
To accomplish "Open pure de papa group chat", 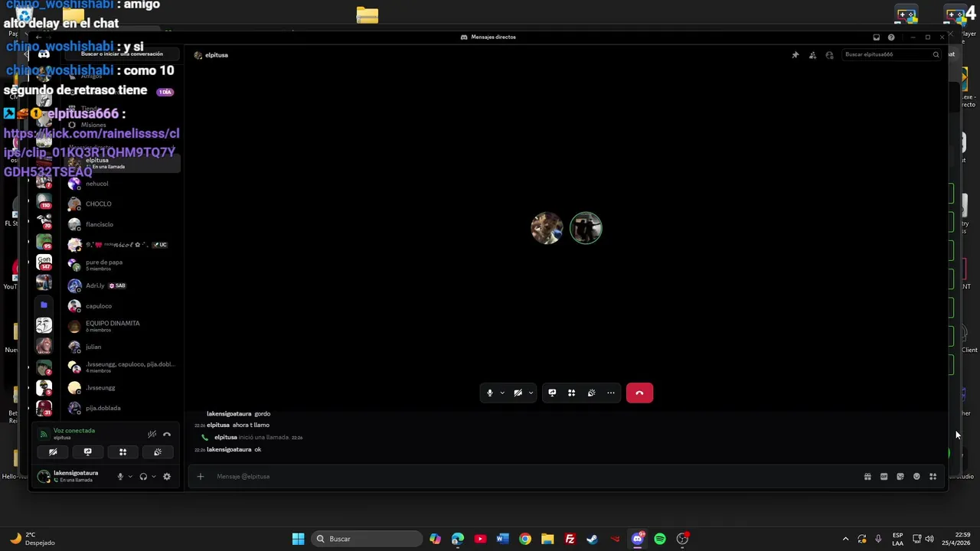I will click(x=122, y=265).
